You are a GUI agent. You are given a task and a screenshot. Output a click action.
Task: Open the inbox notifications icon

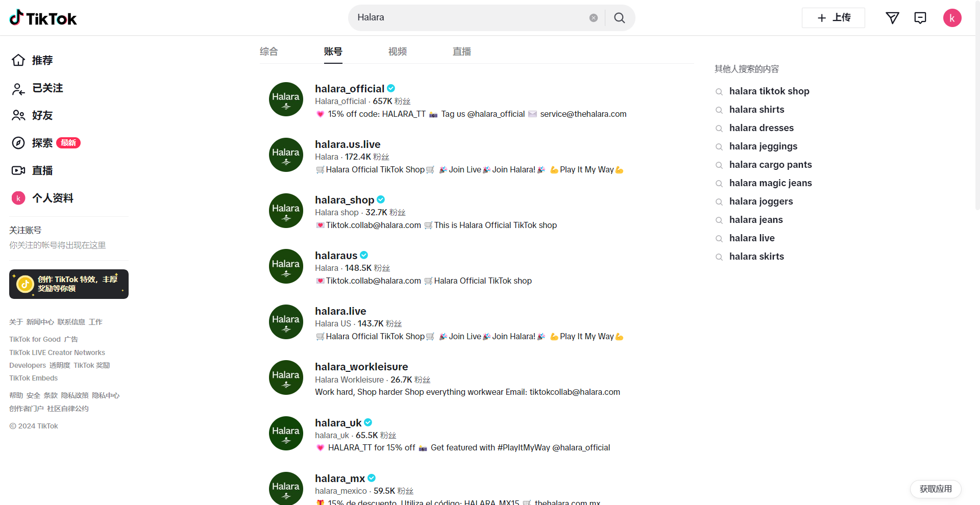(920, 18)
